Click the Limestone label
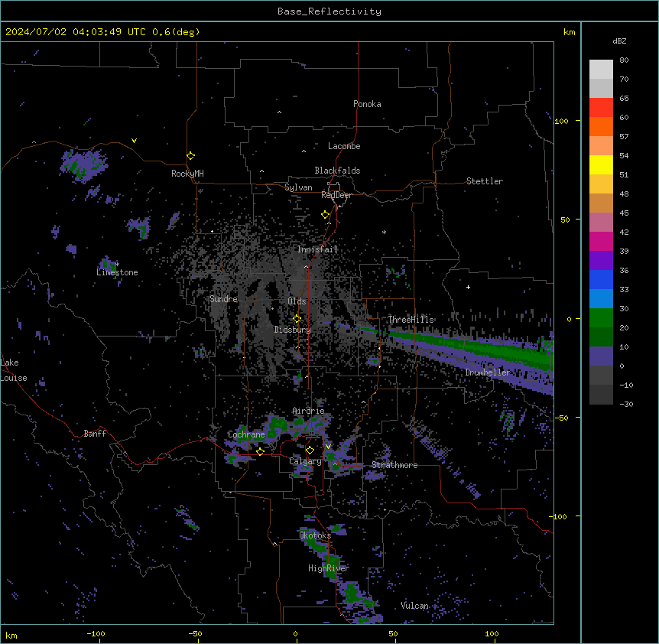 tap(117, 272)
